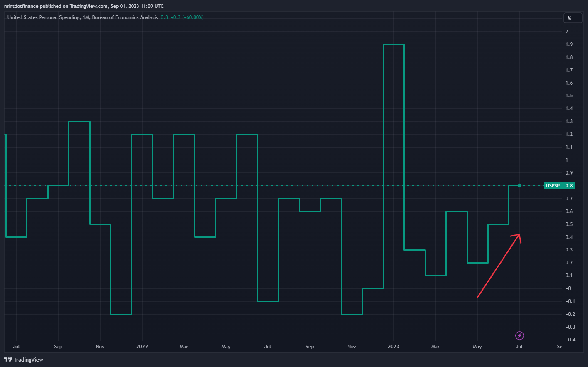Click the 0.1 value on the price axis
Viewport: 588px width, 367px height.
(x=569, y=276)
